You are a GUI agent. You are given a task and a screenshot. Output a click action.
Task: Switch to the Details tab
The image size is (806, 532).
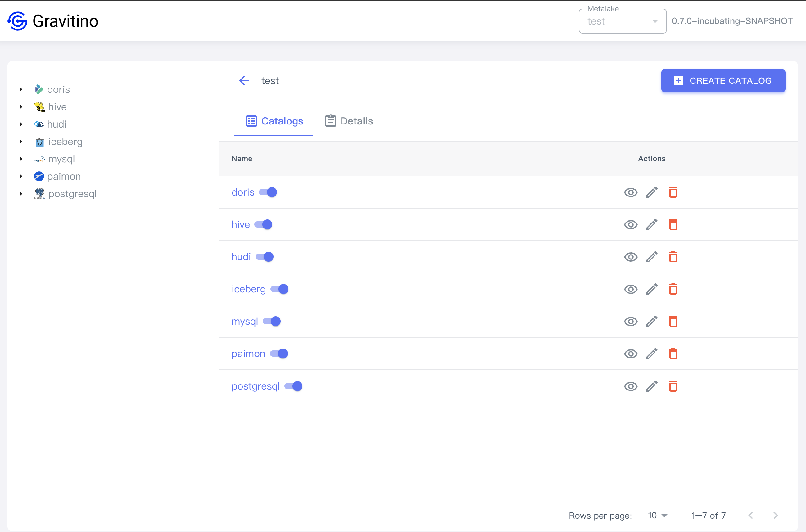click(x=349, y=121)
